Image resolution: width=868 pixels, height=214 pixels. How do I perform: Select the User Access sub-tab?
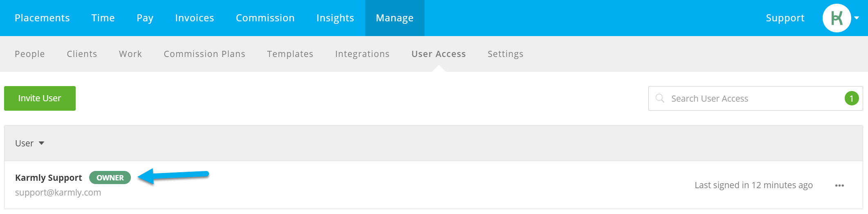[438, 54]
